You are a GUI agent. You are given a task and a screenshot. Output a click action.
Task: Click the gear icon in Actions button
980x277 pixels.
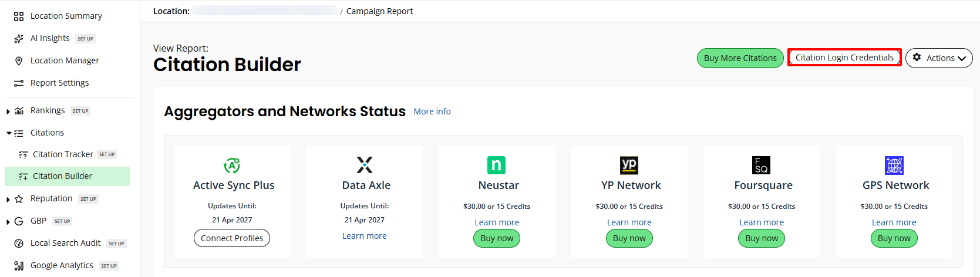[917, 58]
